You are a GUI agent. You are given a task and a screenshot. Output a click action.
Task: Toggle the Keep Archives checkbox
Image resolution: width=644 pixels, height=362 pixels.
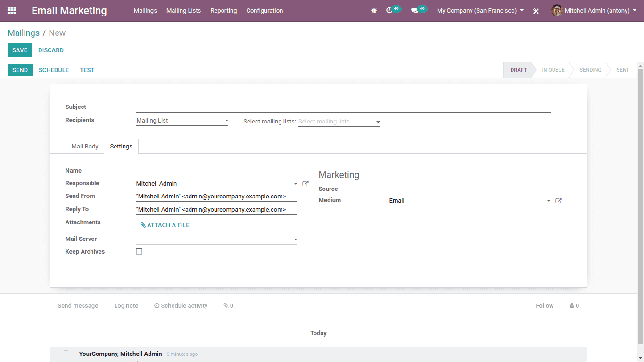coord(139,252)
